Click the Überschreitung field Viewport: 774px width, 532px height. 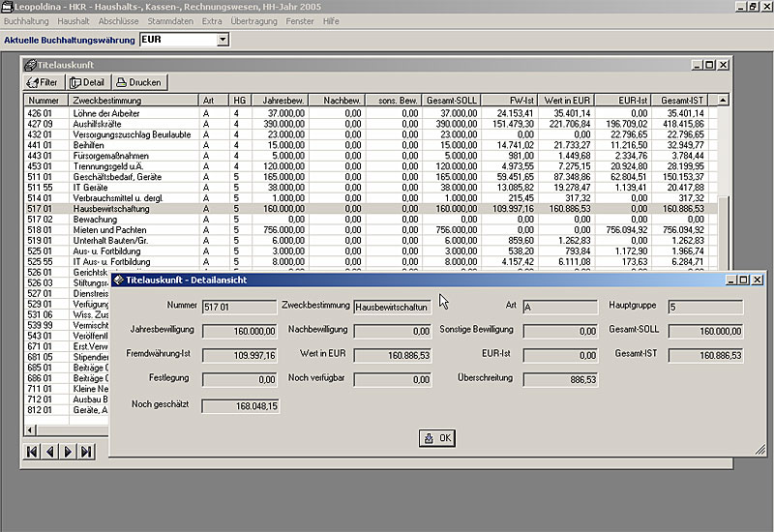click(x=560, y=379)
